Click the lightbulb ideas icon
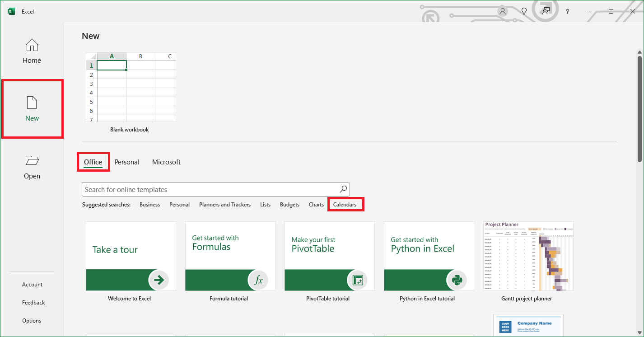 tap(524, 11)
